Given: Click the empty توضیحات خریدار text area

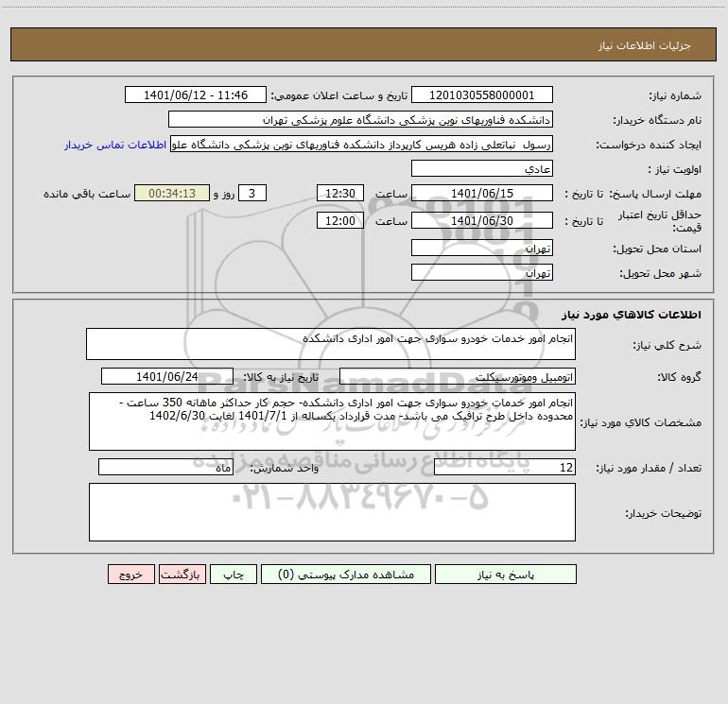Looking at the screenshot, I should 332,512.
